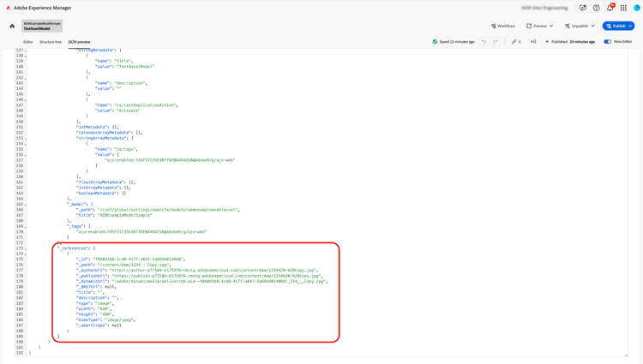Switch to the Structure tree tab
The height and width of the screenshot is (364, 643).
pos(50,42)
